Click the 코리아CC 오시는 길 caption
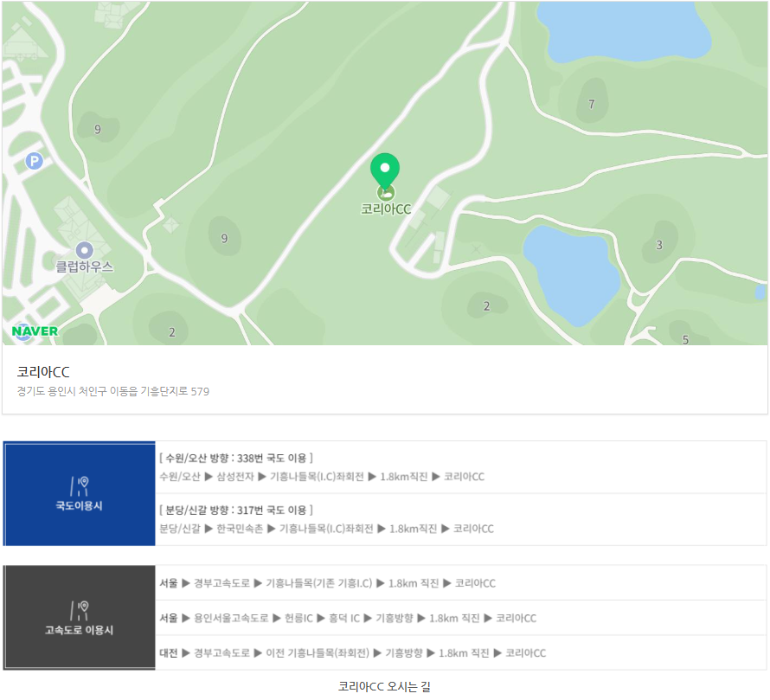 click(x=384, y=687)
